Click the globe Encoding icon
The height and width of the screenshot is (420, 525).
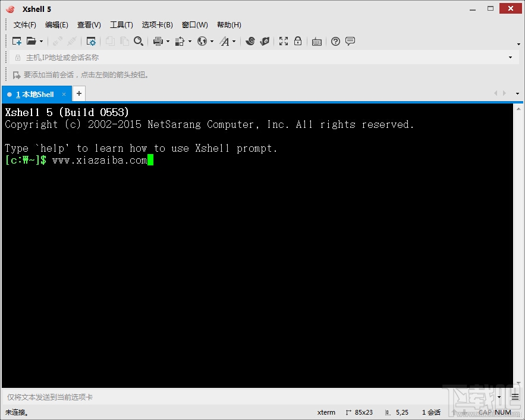click(202, 41)
